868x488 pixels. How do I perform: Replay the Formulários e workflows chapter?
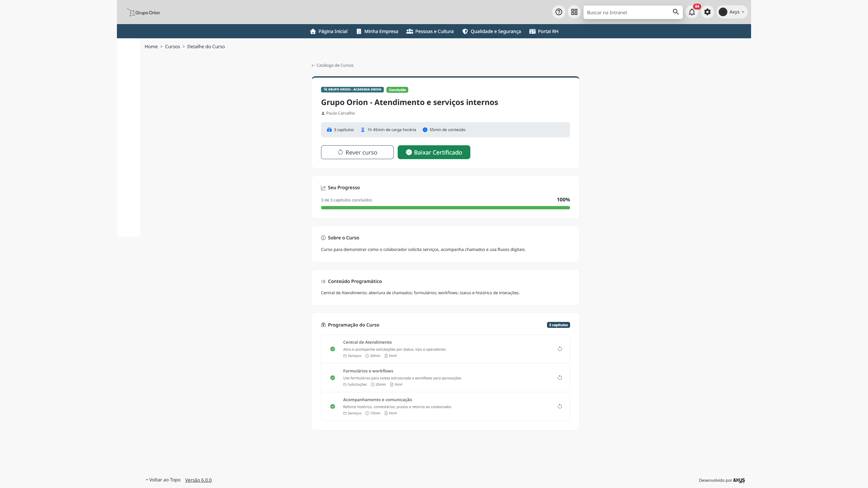(560, 377)
